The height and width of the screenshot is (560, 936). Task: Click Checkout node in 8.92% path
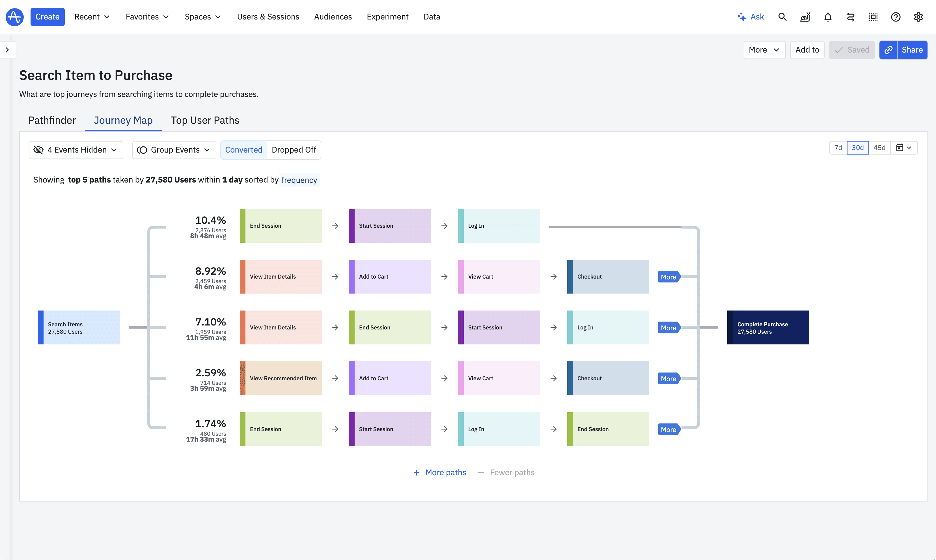608,277
